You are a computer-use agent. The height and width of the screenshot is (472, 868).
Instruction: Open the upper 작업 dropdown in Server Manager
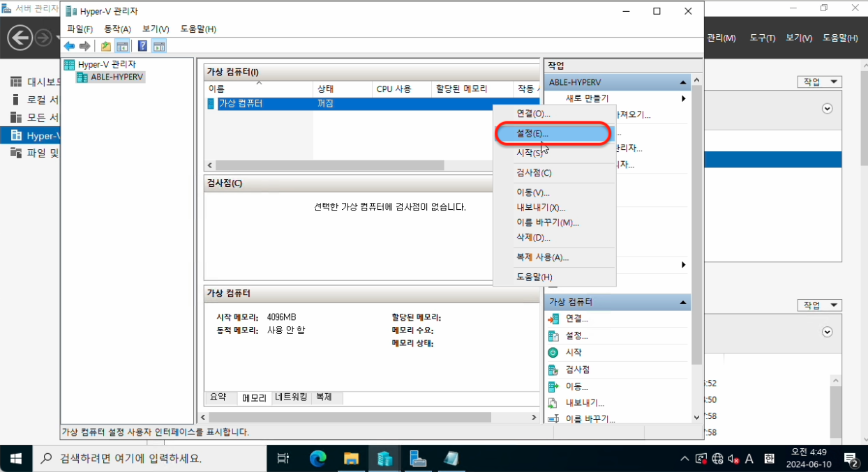(819, 82)
